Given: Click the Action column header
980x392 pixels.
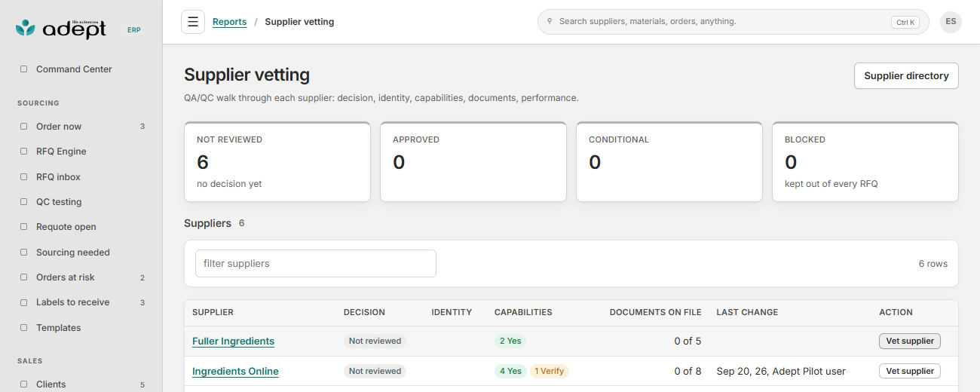Looking at the screenshot, I should [896, 312].
